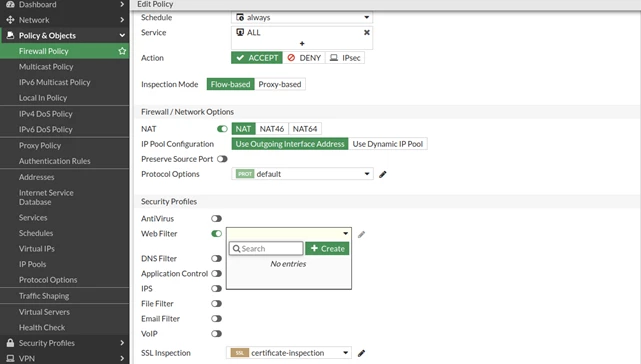Viewport: 641px width, 364px height.
Task: Expand the Security Profiles menu chevron
Action: click(x=122, y=343)
